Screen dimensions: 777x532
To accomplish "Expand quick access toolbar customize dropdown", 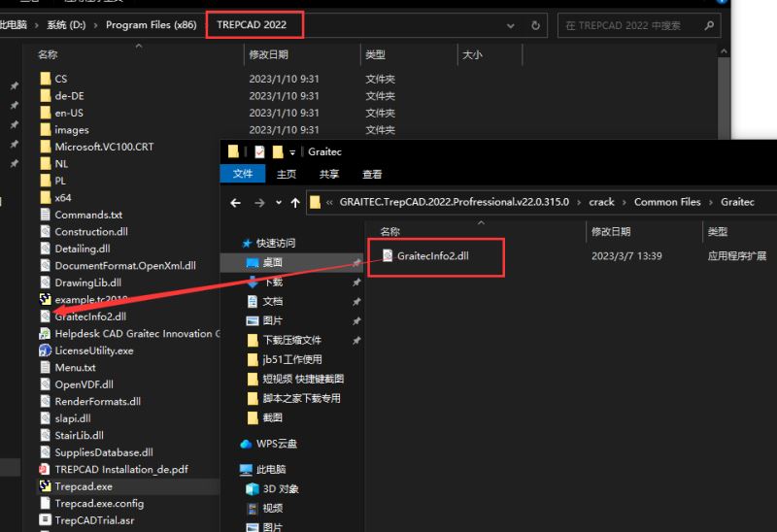I will pyautogui.click(x=292, y=152).
